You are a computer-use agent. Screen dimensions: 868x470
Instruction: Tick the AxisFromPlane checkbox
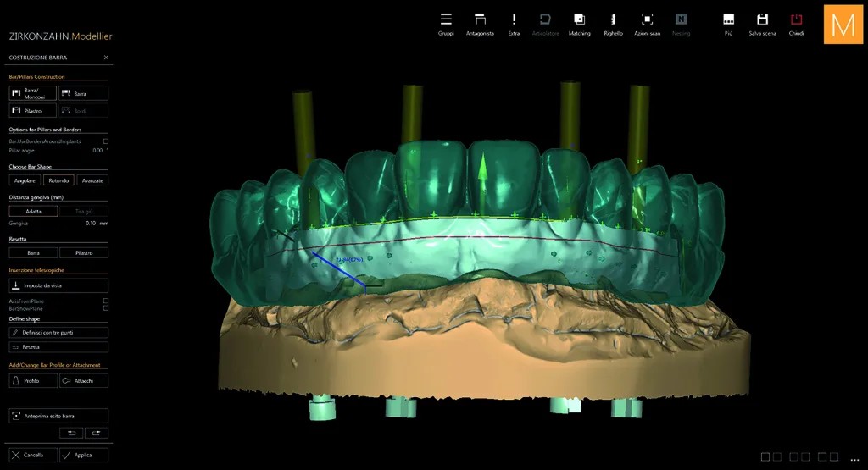pyautogui.click(x=106, y=301)
